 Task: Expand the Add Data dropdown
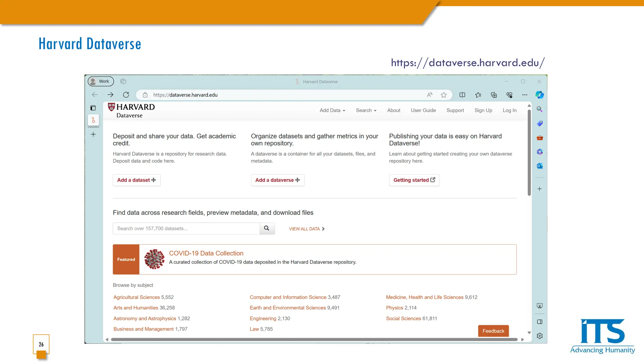pyautogui.click(x=332, y=110)
